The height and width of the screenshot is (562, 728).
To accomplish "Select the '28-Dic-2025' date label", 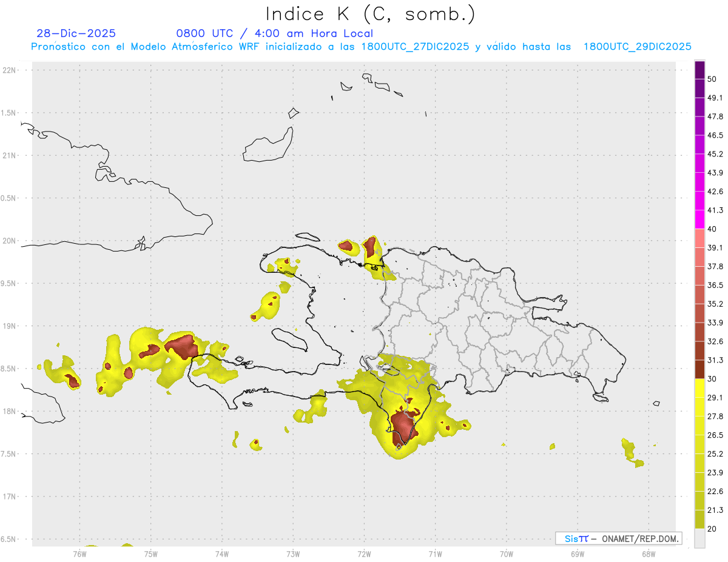I will [76, 33].
